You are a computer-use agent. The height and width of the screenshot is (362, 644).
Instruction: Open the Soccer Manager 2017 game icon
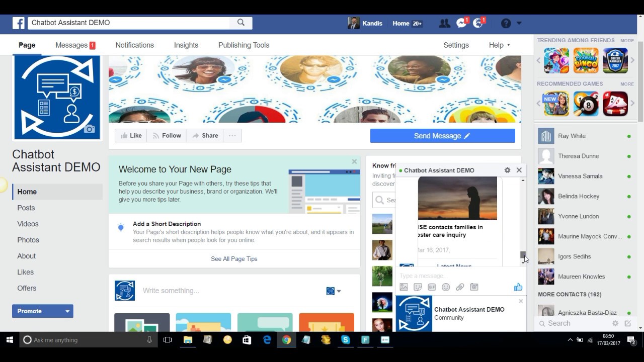coord(615,61)
